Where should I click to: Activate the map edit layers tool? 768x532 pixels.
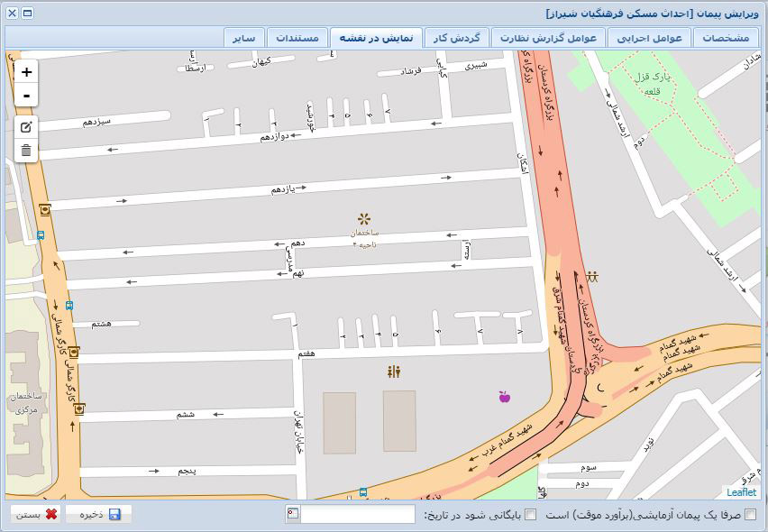click(26, 127)
